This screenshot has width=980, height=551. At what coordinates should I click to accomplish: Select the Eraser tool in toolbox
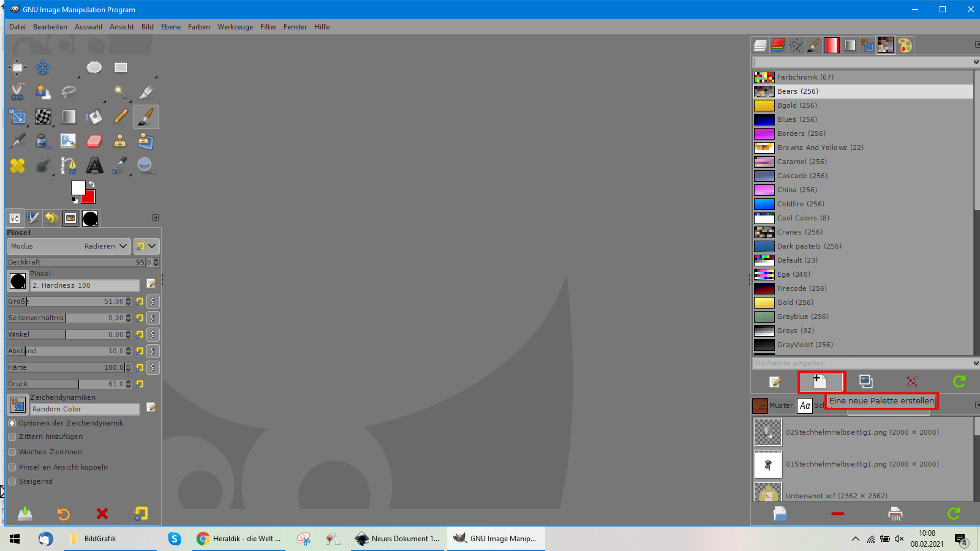click(x=94, y=141)
